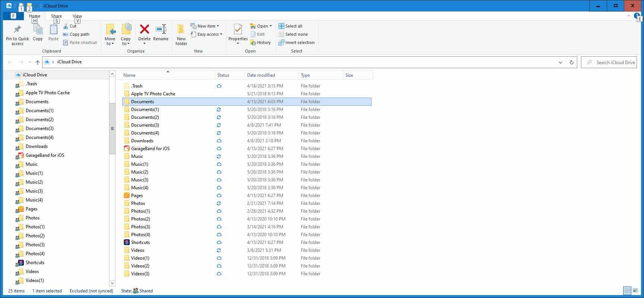
Task: Delete the selected Documents folder
Action: point(144,30)
